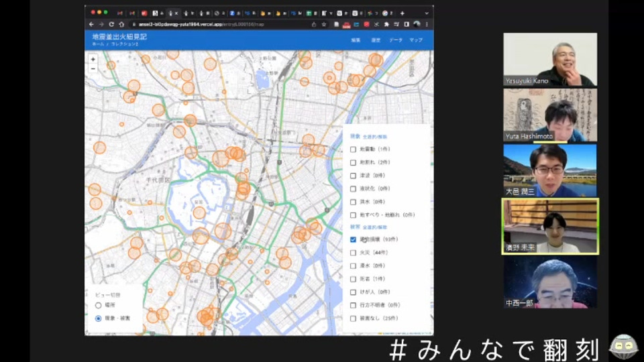Open the 履歴 menu in header
This screenshot has height=362, width=644.
click(x=376, y=40)
